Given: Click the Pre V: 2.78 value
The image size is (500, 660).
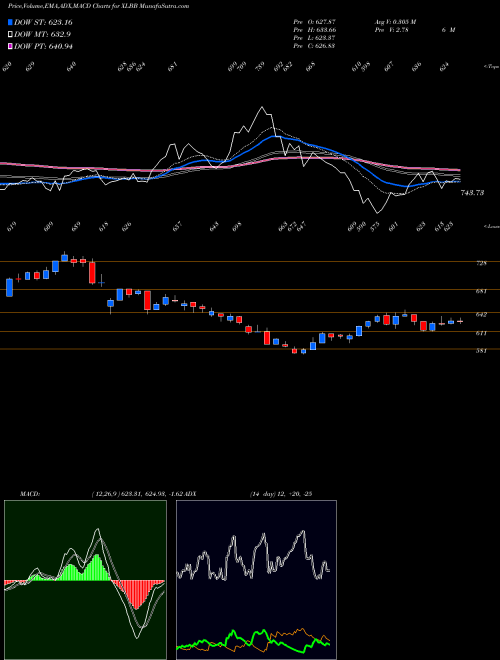Looking at the screenshot, I should [x=391, y=30].
